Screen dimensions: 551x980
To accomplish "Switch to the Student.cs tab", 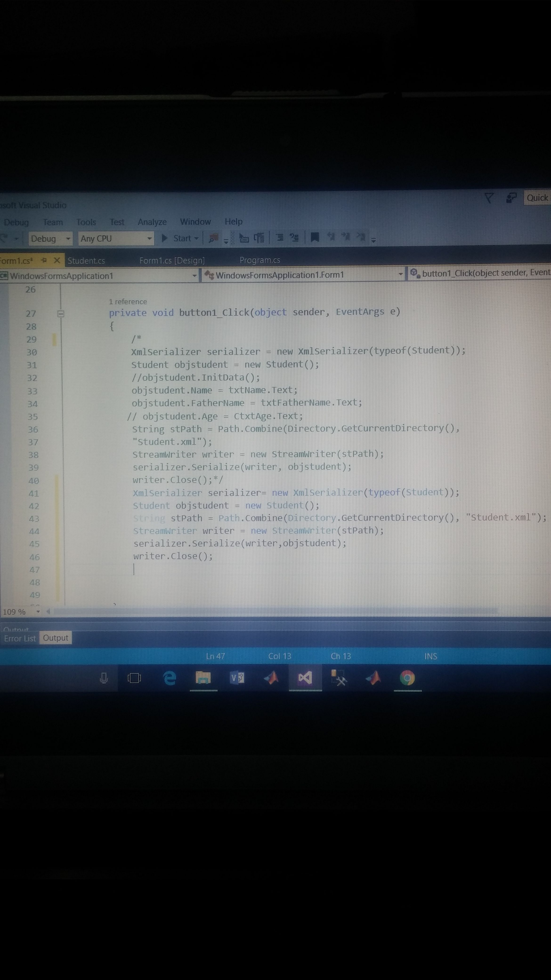I will pyautogui.click(x=86, y=261).
